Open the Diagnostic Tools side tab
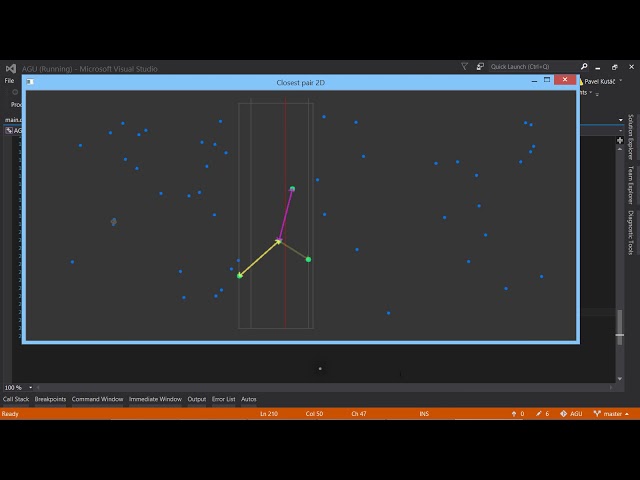Viewport: 640px width, 480px height. [x=631, y=233]
